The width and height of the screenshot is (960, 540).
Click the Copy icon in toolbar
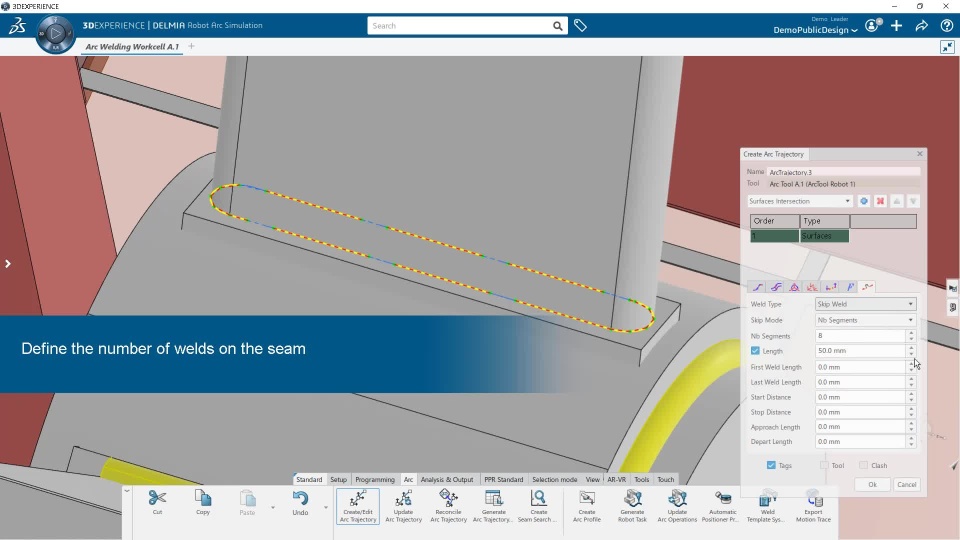[x=203, y=498]
